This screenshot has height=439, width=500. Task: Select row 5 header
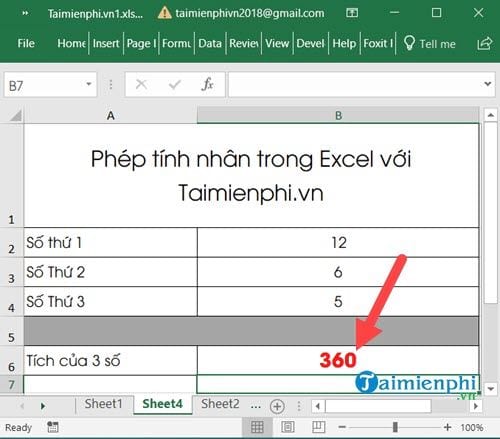(x=12, y=331)
